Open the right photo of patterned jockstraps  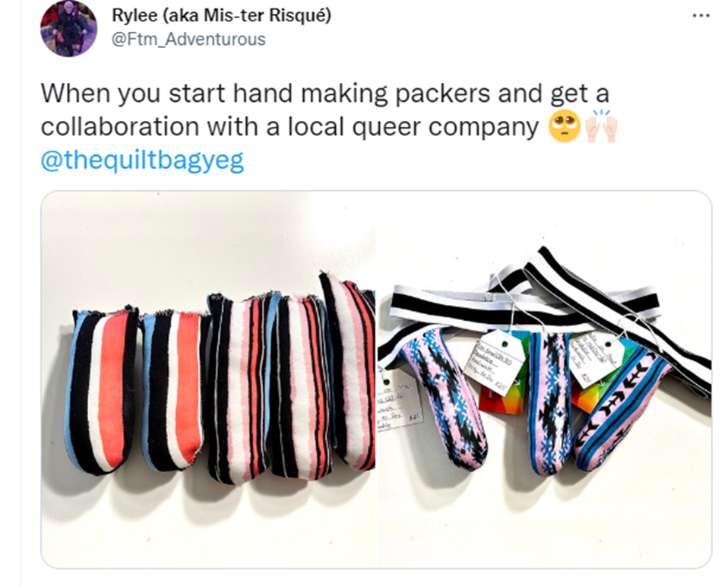point(544,379)
